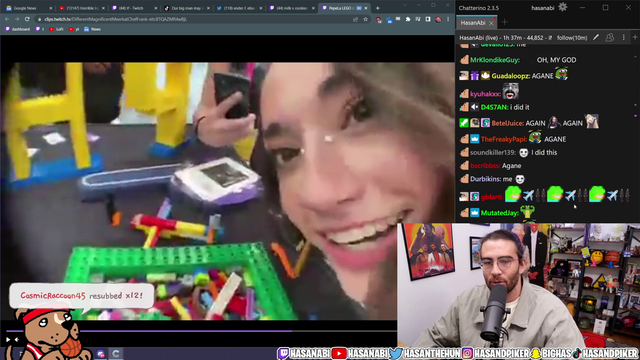Click username TheFreakyPapi in chat

[x=504, y=139]
